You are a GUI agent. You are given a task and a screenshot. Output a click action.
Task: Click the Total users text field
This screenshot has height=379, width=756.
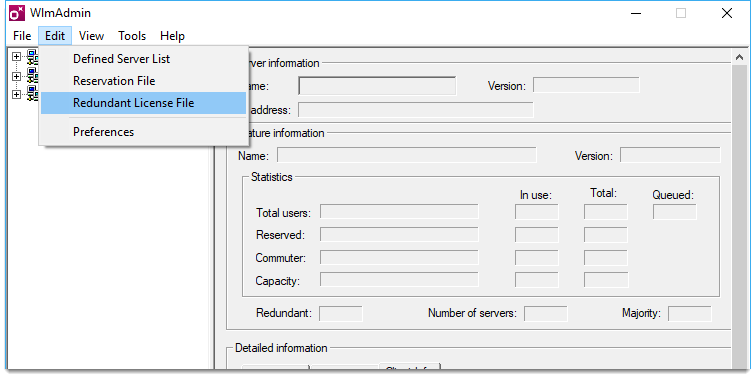[399, 212]
